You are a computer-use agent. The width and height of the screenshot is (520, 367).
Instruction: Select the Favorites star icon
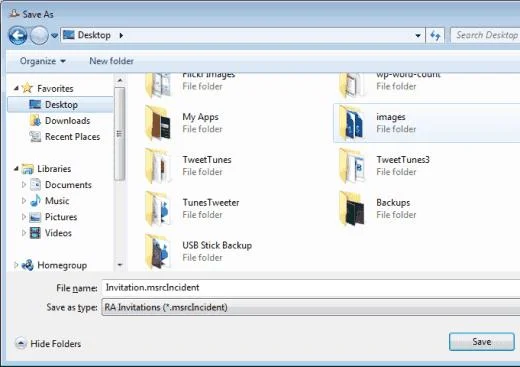tap(27, 88)
